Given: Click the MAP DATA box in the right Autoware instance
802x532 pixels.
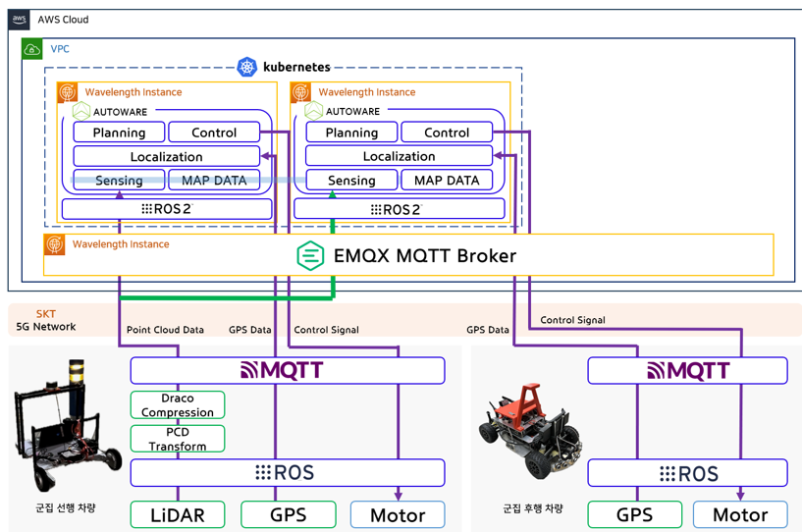Looking at the screenshot, I should (x=447, y=180).
